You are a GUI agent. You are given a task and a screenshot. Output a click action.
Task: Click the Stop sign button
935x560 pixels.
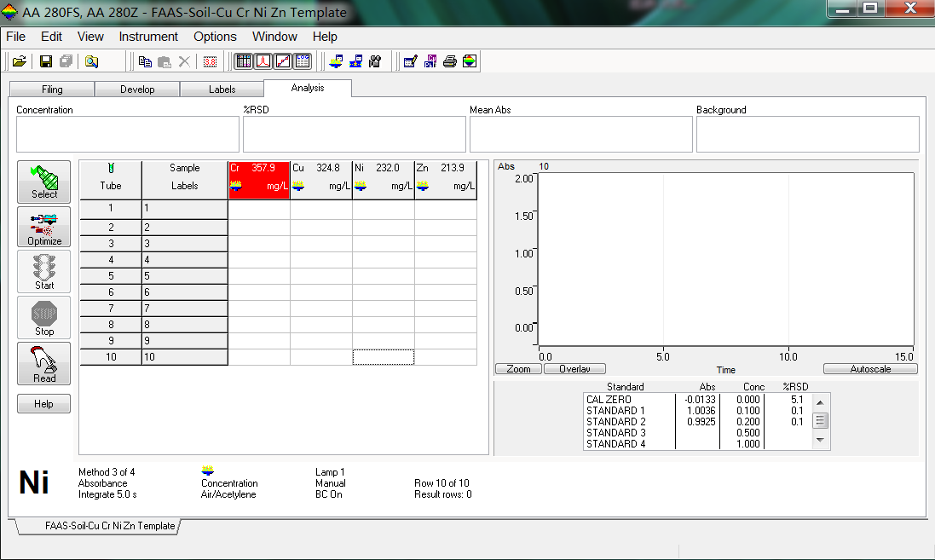[x=44, y=317]
